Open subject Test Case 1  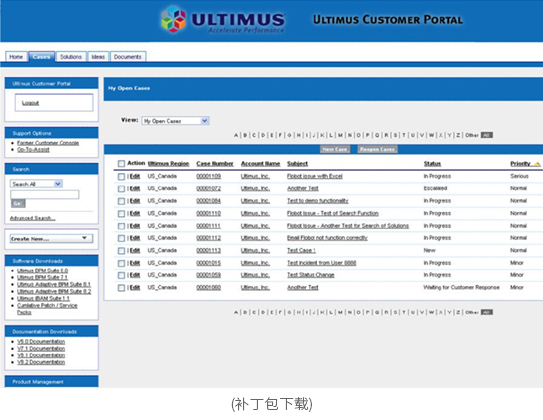pyautogui.click(x=301, y=250)
